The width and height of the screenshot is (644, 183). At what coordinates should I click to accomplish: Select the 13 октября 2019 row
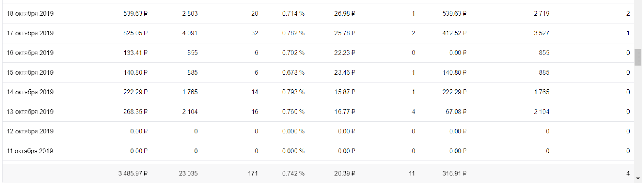pyautogui.click(x=30, y=112)
